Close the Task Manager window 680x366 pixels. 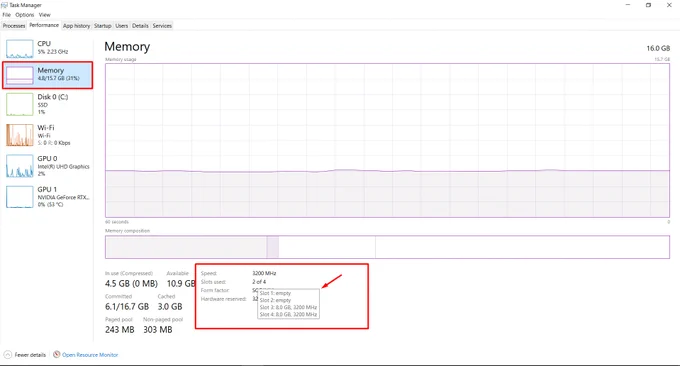[x=669, y=5]
